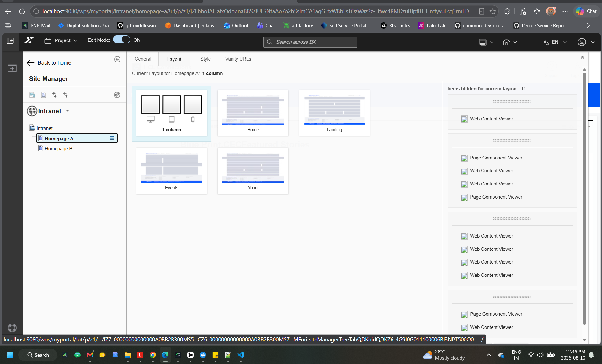This screenshot has height=364, width=602.
Task: Go Back to home
Action: [49, 63]
